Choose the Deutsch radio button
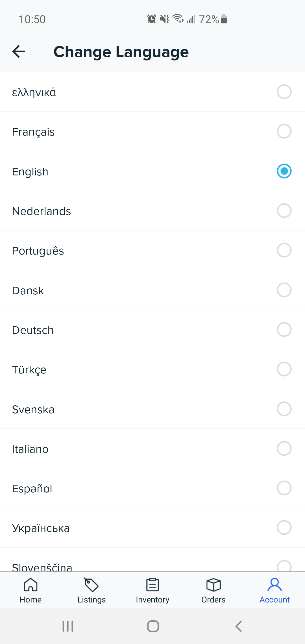Image resolution: width=305 pixels, height=644 pixels. tap(284, 330)
